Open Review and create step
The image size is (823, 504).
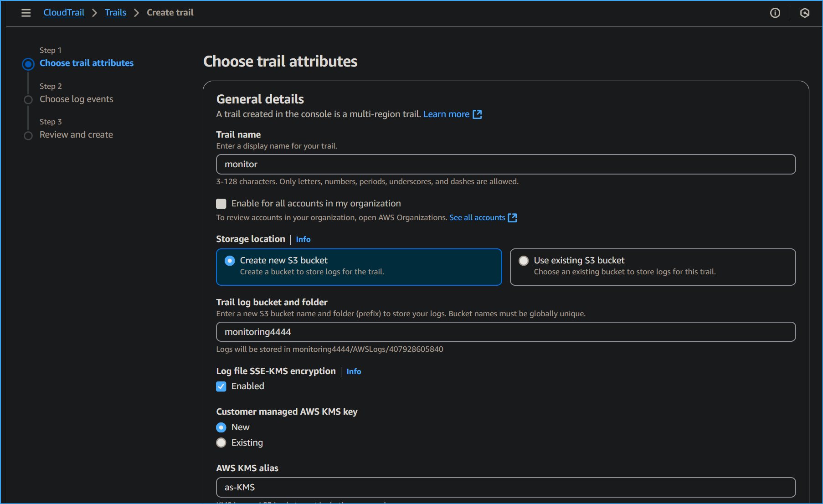click(x=76, y=134)
